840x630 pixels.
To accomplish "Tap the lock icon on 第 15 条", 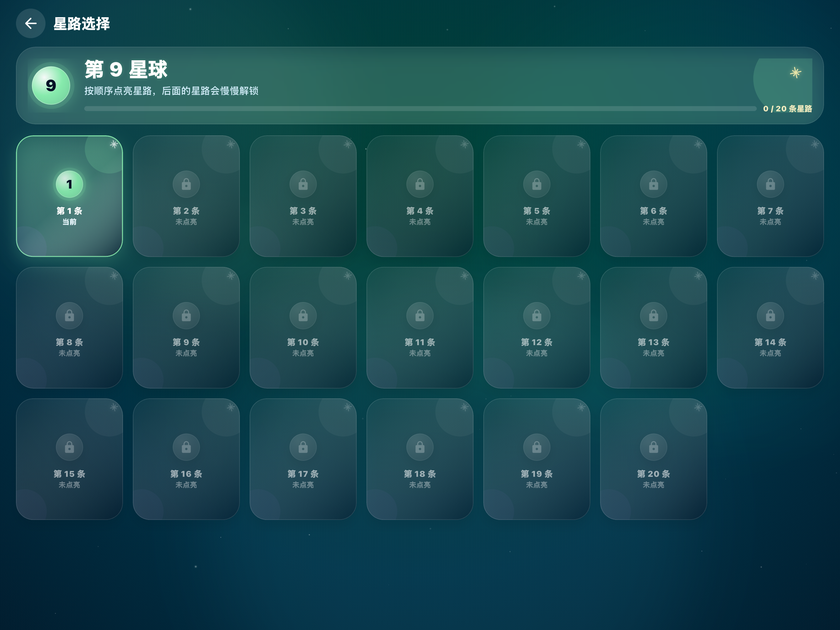I will point(69,447).
